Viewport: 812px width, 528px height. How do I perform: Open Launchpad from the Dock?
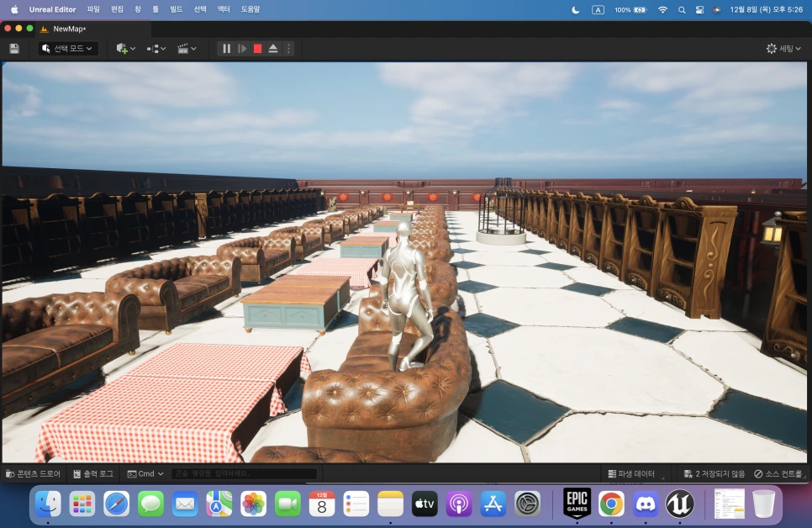tap(82, 504)
